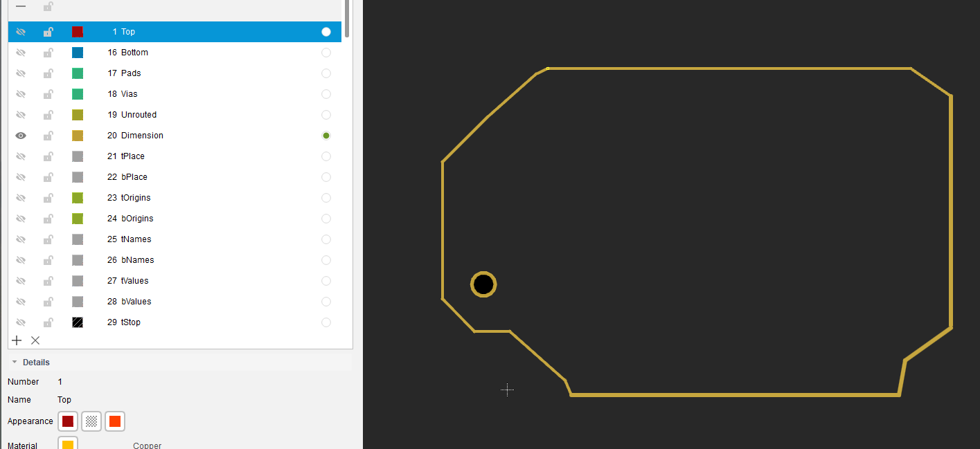Lock the tStop layer with its padlock icon
Image resolution: width=980 pixels, height=449 pixels.
(x=48, y=322)
